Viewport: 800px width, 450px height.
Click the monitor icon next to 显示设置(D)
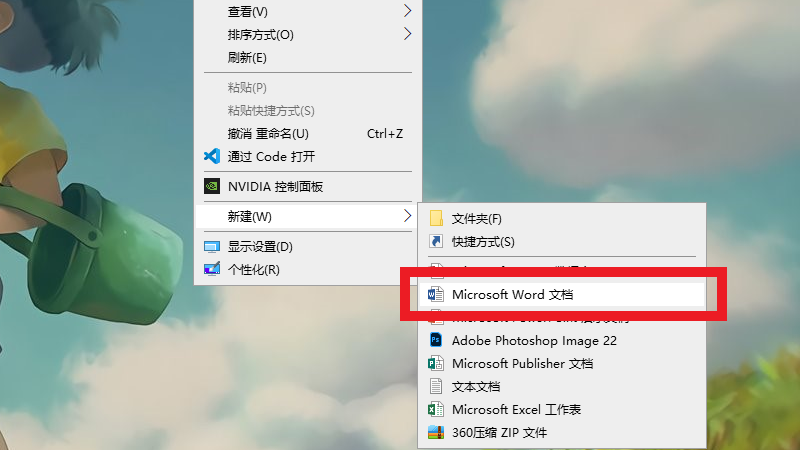point(211,247)
